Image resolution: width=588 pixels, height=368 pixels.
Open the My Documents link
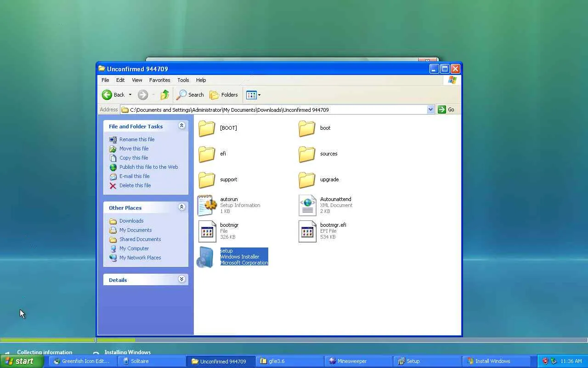pos(136,230)
